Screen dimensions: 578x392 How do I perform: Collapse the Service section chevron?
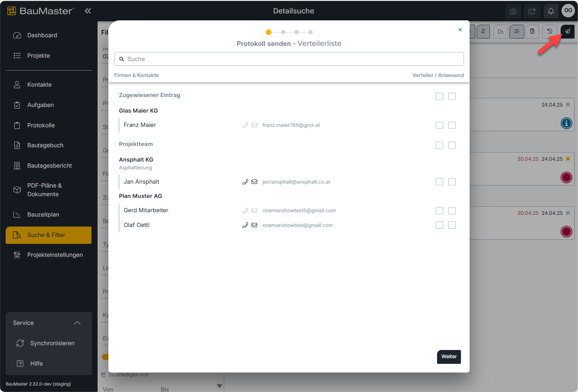click(x=77, y=323)
